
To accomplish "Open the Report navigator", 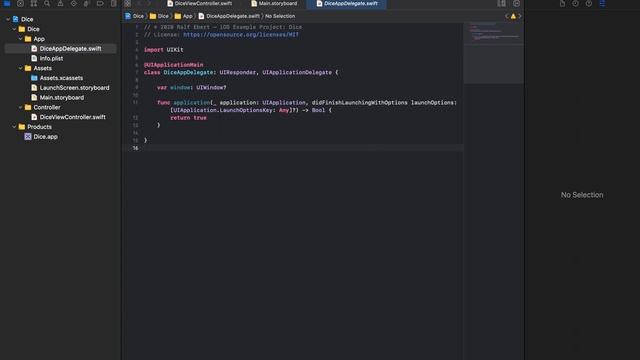I will (113, 4).
